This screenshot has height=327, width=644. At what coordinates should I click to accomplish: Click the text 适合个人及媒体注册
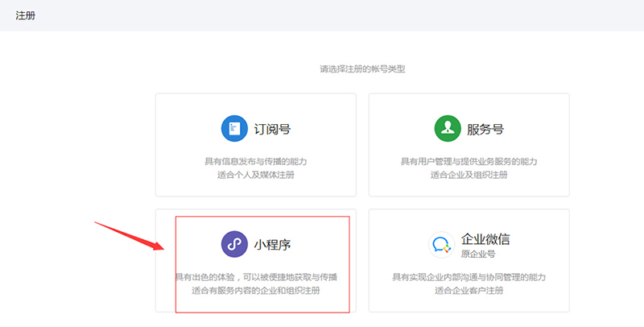click(x=256, y=174)
